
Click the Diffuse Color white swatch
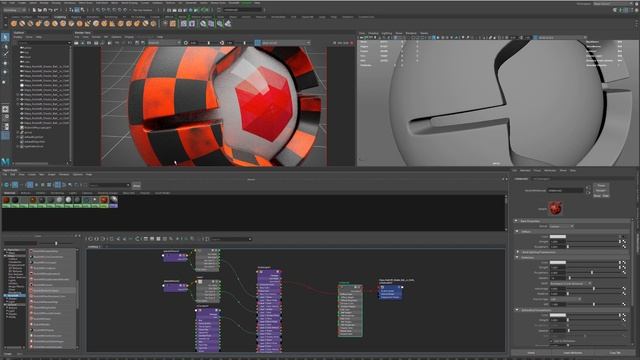pyautogui.click(x=558, y=236)
